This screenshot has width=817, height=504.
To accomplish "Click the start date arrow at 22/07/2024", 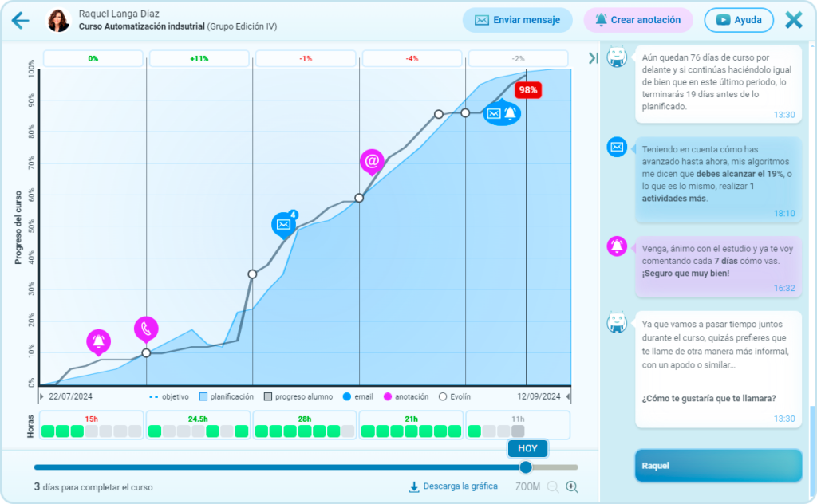I will pyautogui.click(x=42, y=396).
